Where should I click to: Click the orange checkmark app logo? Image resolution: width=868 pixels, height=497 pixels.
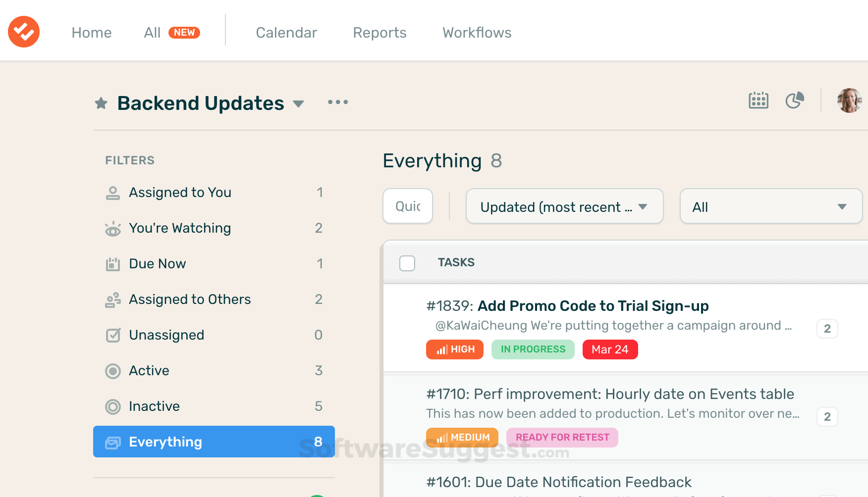click(24, 32)
